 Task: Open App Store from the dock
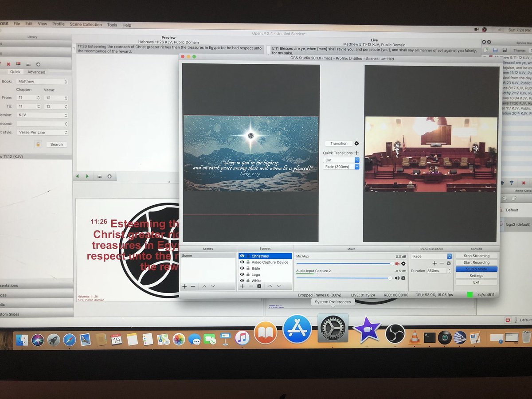click(297, 329)
